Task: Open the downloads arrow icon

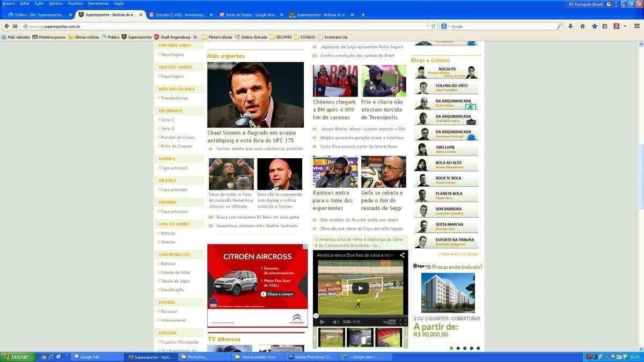Action: coord(570,26)
